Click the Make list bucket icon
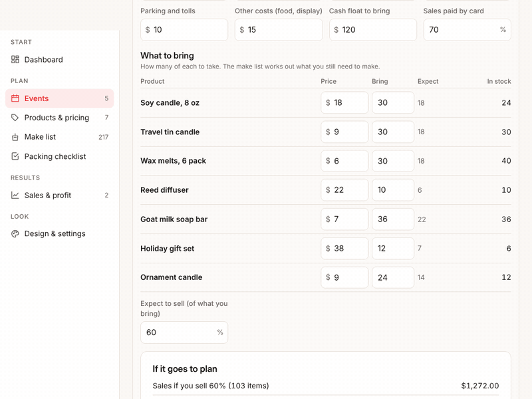The width and height of the screenshot is (532, 399). point(15,137)
